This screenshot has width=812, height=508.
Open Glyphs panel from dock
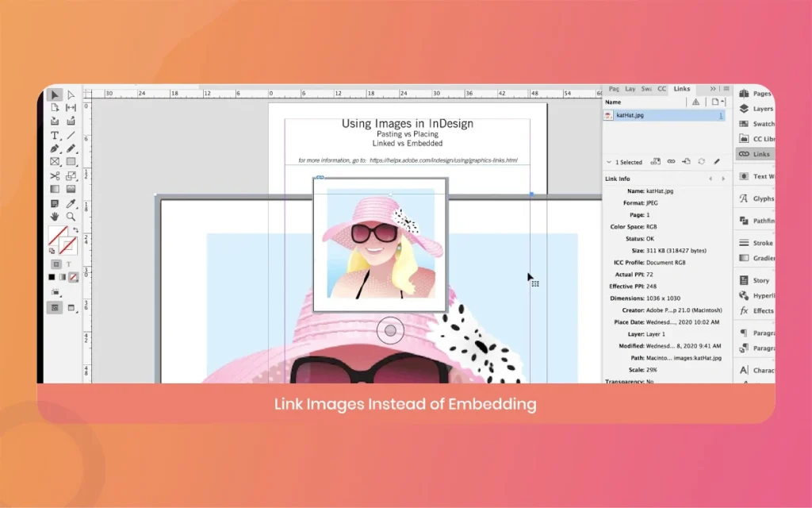point(756,198)
